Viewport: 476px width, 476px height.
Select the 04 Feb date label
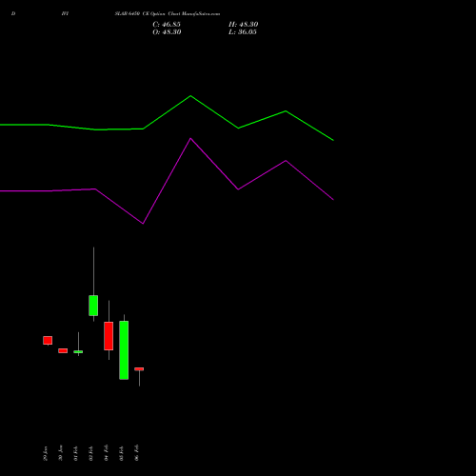point(107,452)
